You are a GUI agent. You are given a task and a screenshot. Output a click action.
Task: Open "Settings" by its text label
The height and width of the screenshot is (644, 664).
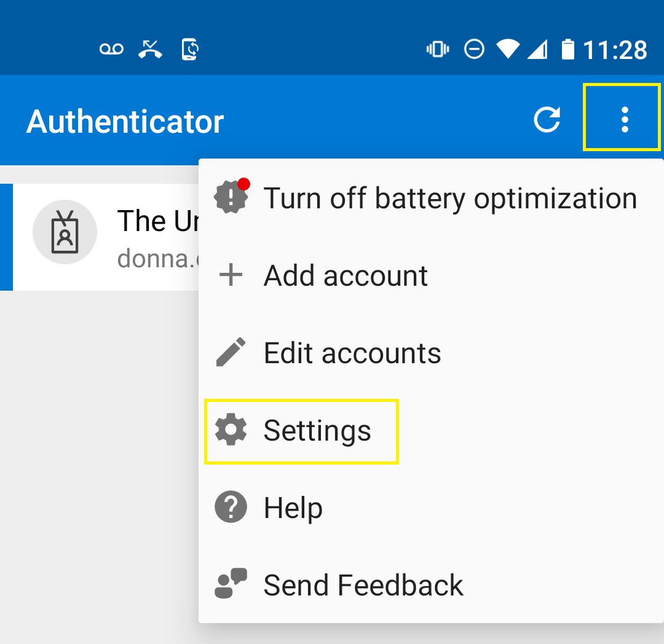pos(317,431)
